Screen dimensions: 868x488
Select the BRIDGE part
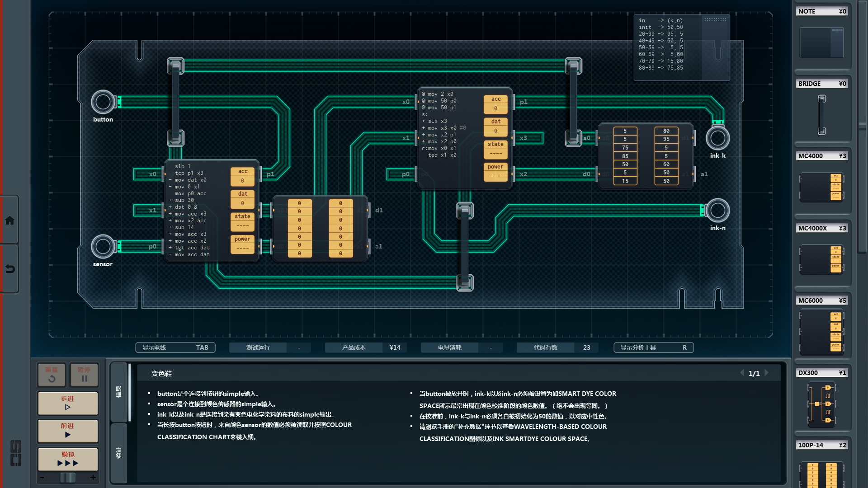coord(821,114)
